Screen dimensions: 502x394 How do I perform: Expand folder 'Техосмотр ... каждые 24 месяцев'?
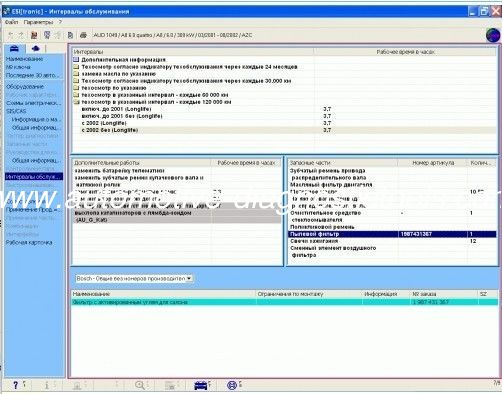[x=76, y=67]
